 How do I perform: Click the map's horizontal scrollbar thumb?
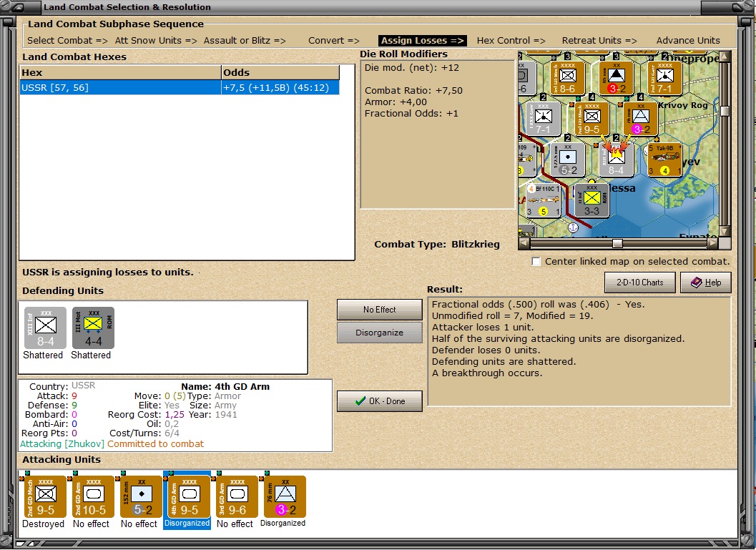[x=617, y=243]
